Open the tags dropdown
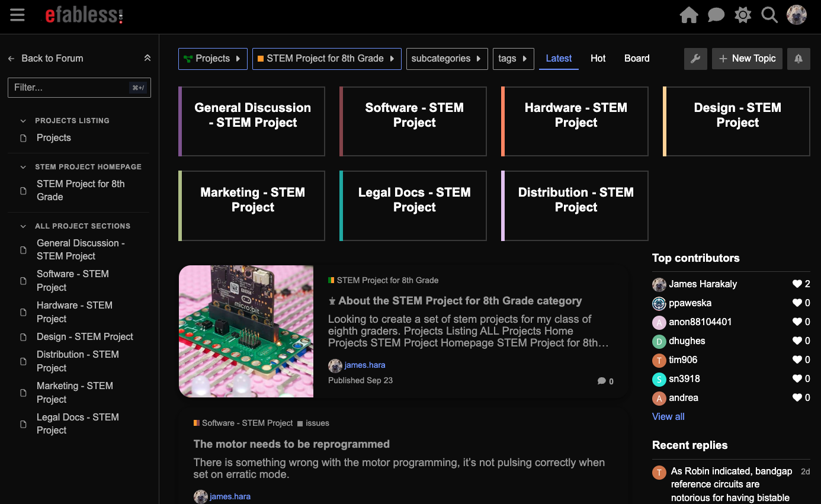The width and height of the screenshot is (821, 504). click(x=513, y=59)
